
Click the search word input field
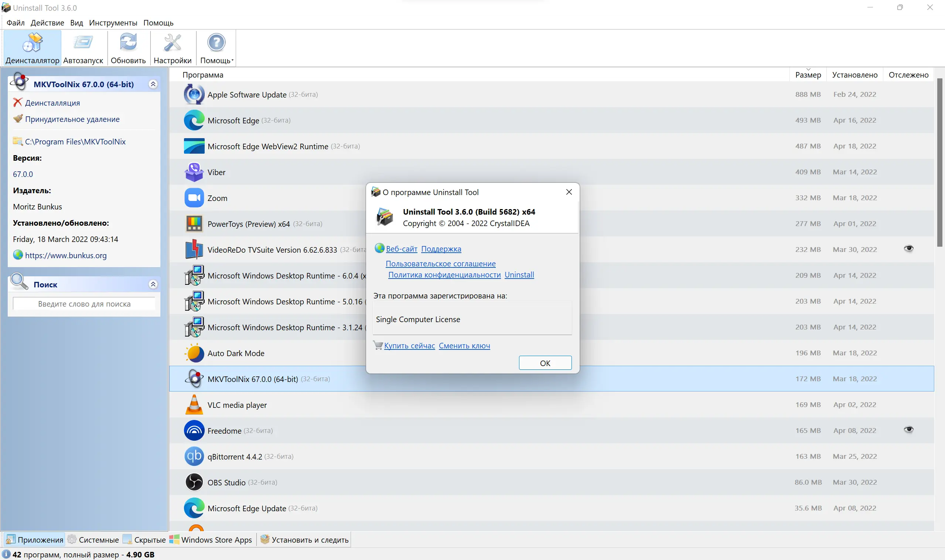tap(84, 304)
